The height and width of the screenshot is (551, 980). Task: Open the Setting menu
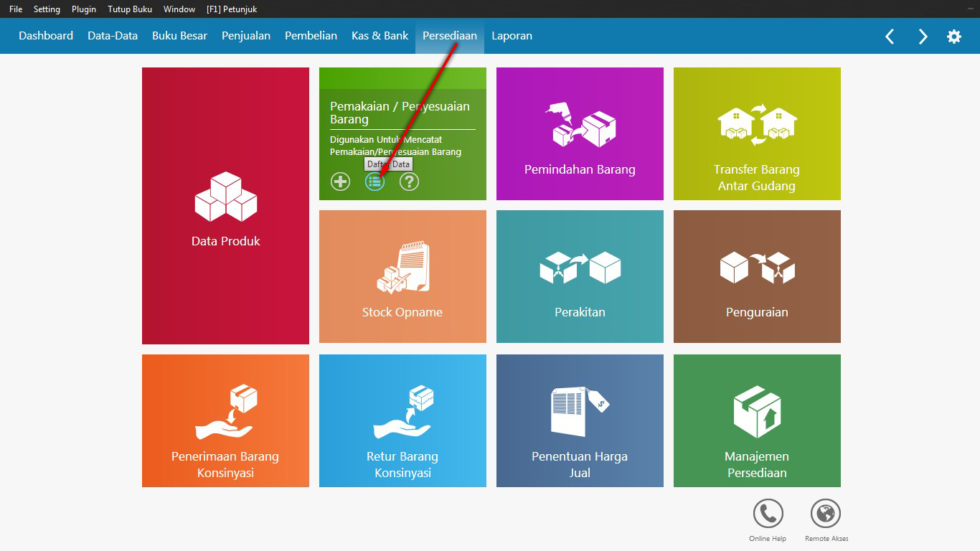tap(47, 9)
